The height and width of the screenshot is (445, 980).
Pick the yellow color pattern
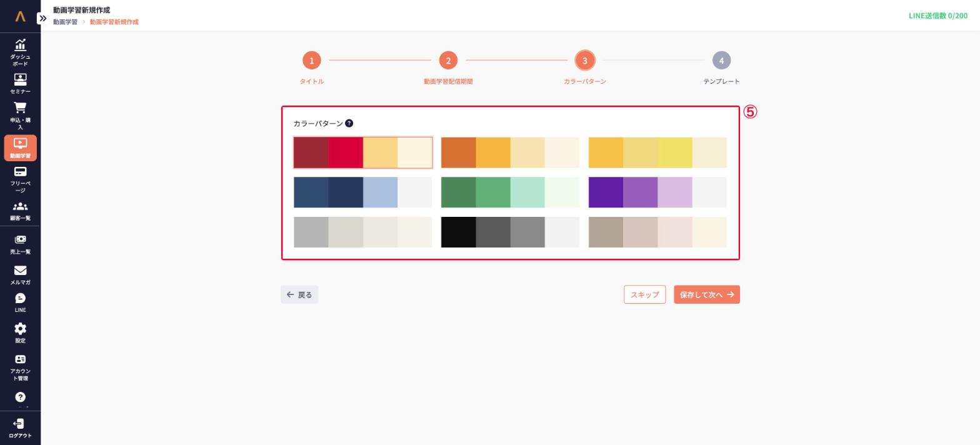(x=657, y=152)
